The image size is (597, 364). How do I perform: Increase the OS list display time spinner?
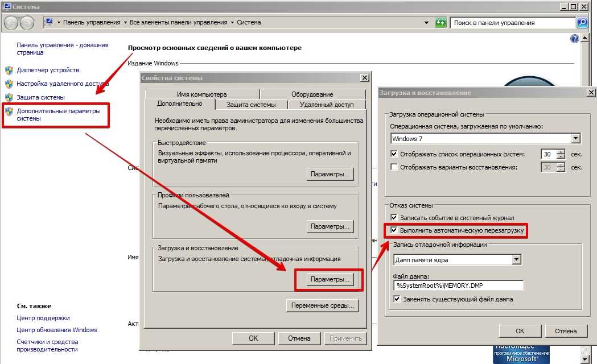point(561,151)
